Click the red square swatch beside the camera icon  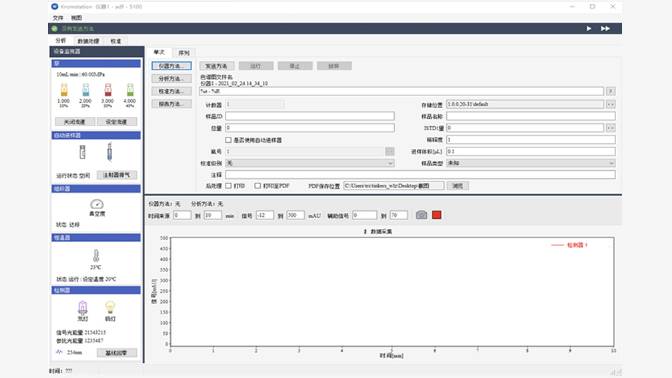point(437,215)
